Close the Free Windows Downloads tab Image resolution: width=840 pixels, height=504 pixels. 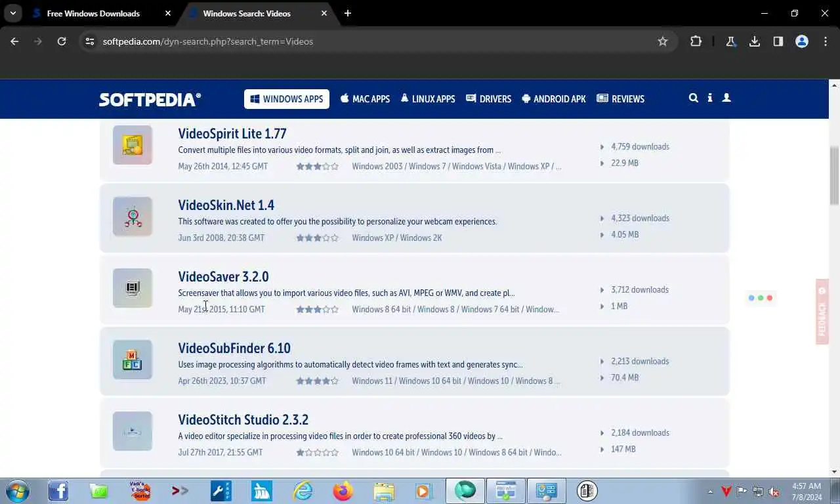[168, 13]
